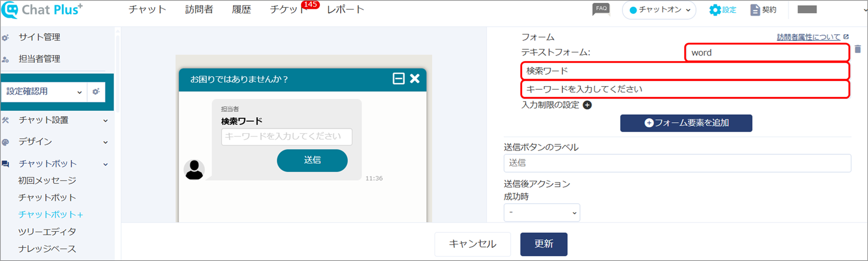Select チャットボット+ submenu item
868x261 pixels.
[51, 214]
